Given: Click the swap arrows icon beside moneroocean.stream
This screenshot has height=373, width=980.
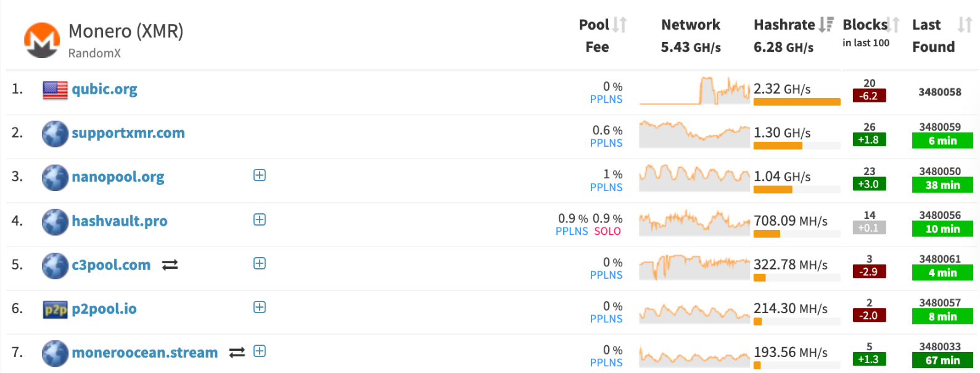Looking at the screenshot, I should click(x=237, y=353).
